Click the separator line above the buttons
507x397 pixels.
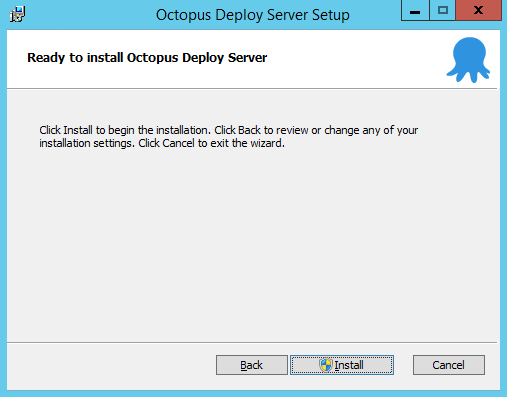(252, 342)
